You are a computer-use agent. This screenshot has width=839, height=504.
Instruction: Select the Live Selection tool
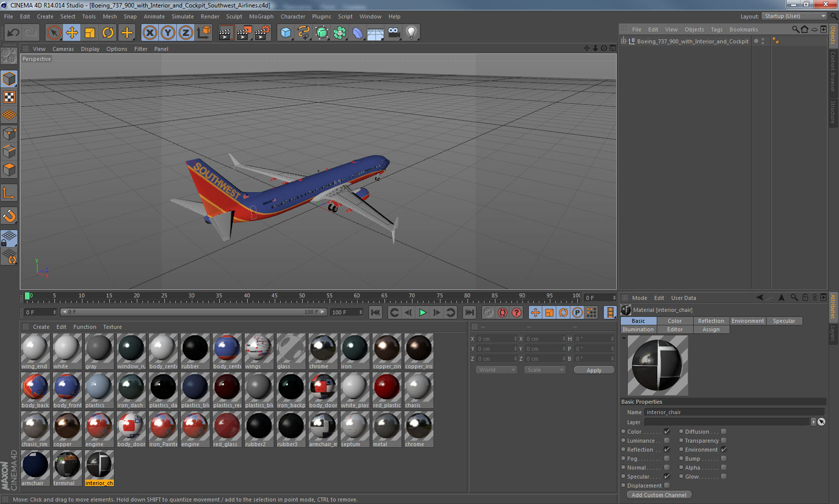coord(54,33)
